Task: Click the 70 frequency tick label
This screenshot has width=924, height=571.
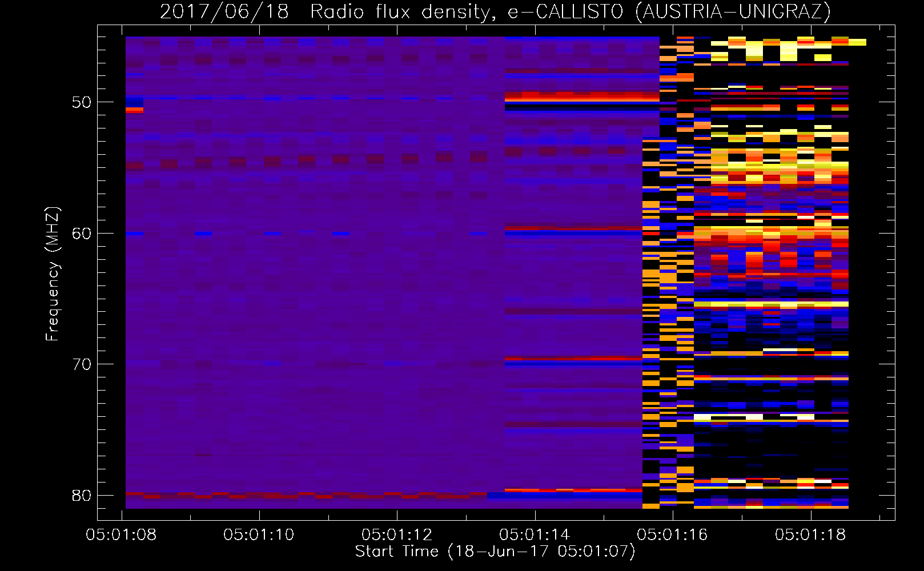Action: (82, 364)
